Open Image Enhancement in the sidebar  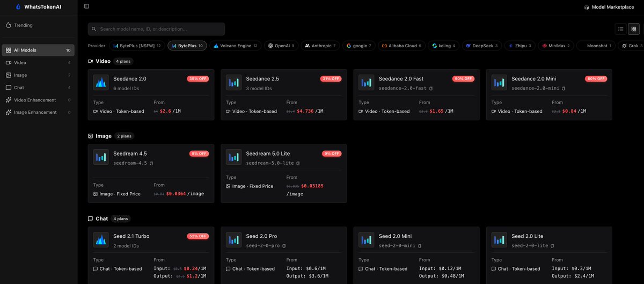click(x=39, y=112)
